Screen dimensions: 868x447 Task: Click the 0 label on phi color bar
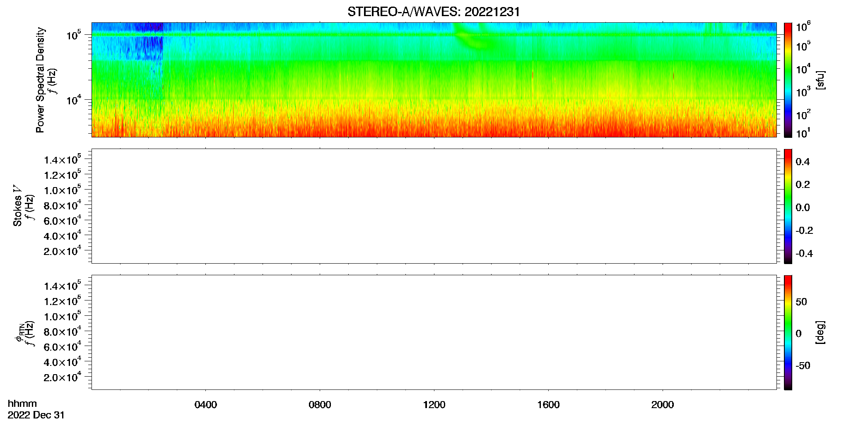pos(799,334)
